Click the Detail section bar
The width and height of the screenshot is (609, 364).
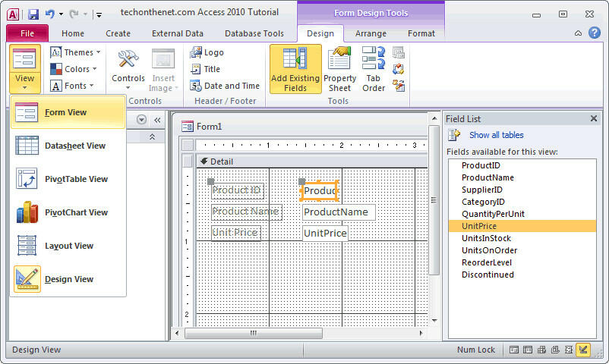pos(312,162)
